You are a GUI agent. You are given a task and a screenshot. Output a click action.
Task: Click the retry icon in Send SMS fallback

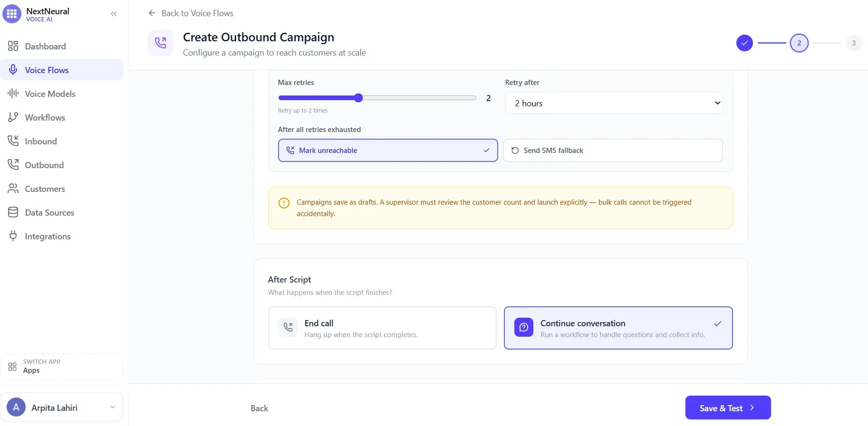515,150
